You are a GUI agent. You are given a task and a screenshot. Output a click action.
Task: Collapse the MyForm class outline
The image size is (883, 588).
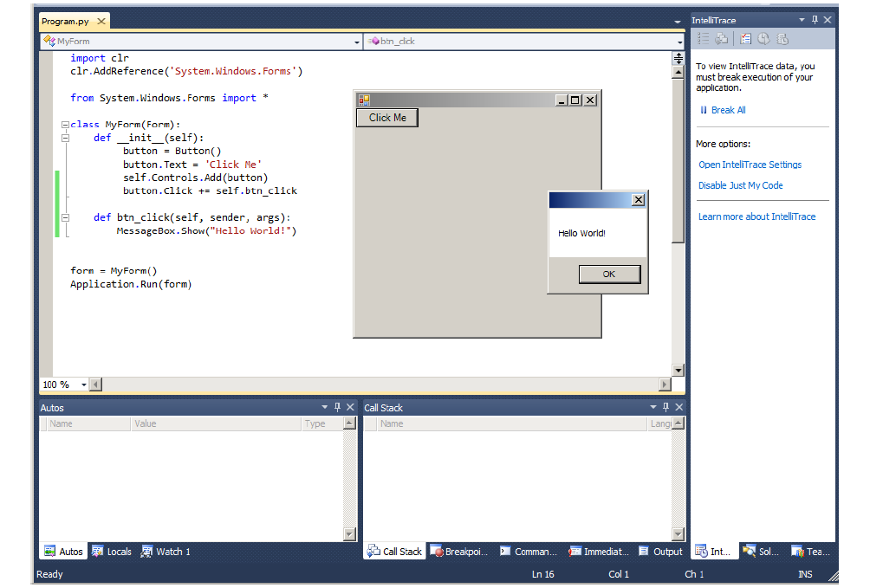click(65, 125)
